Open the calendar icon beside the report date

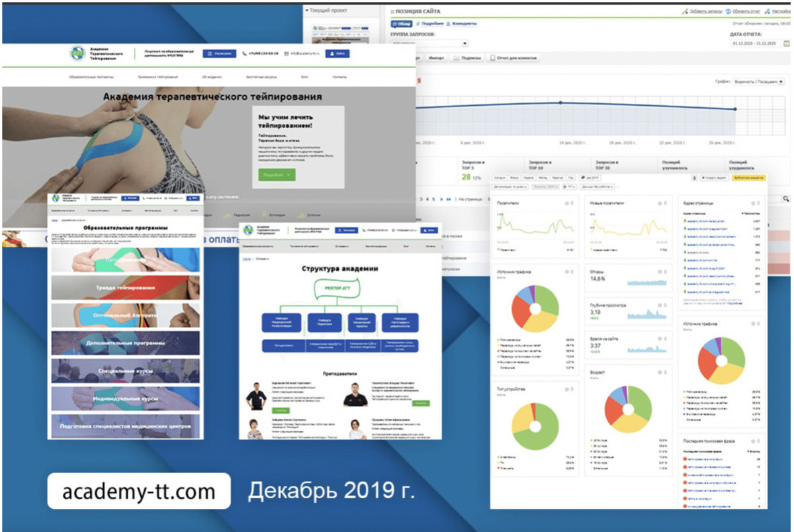[785, 43]
